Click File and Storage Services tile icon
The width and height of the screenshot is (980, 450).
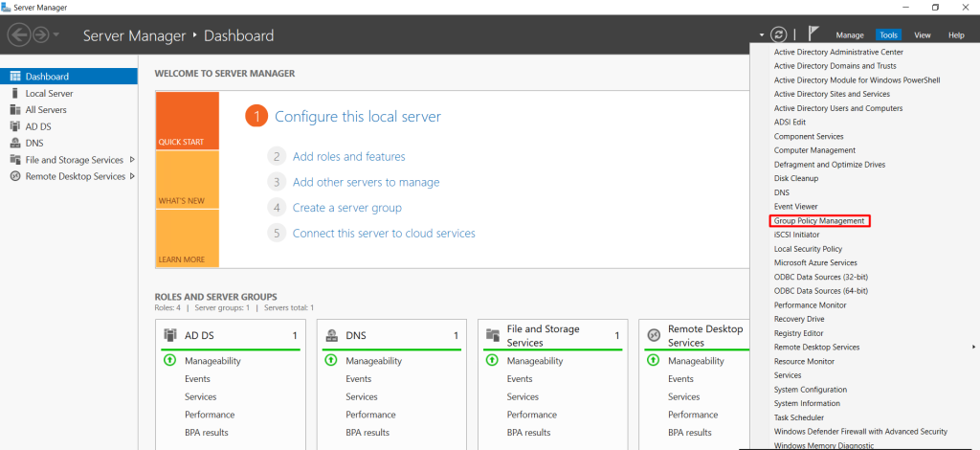click(493, 335)
